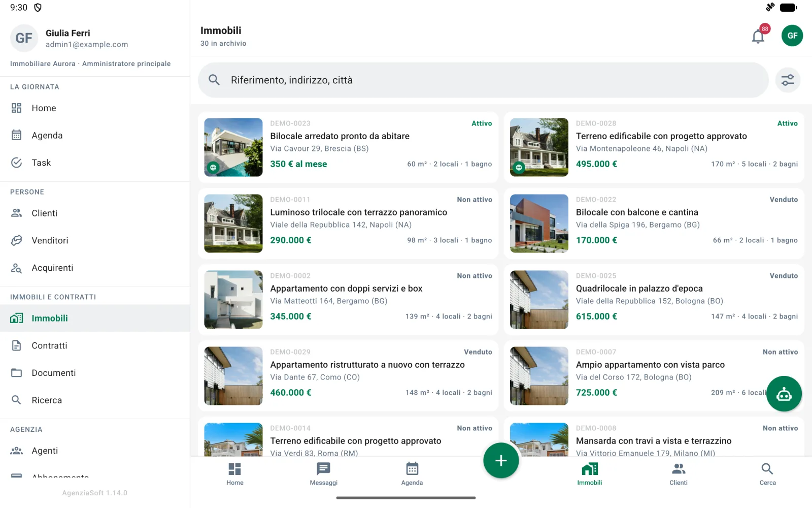Switch to Agenda bottom tab
812x508 pixels.
[412, 474]
